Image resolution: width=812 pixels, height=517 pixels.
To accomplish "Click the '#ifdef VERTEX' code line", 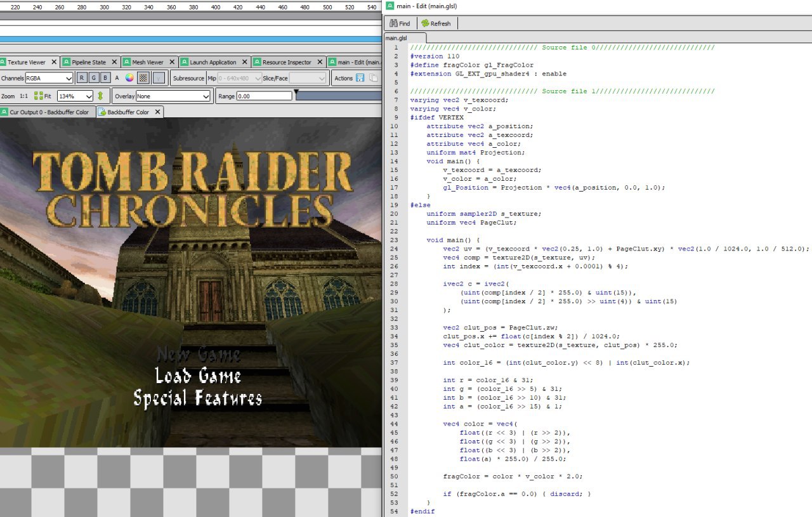I will coord(436,117).
